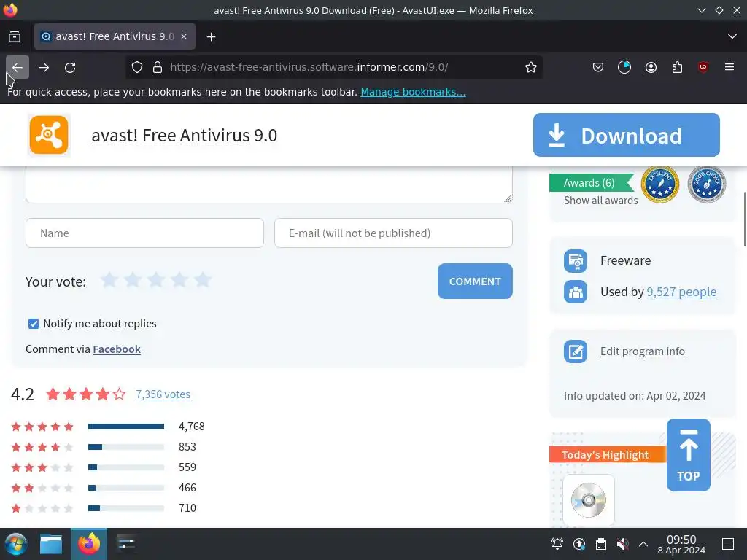
Task: Rate one star in Your vote
Action: click(109, 280)
